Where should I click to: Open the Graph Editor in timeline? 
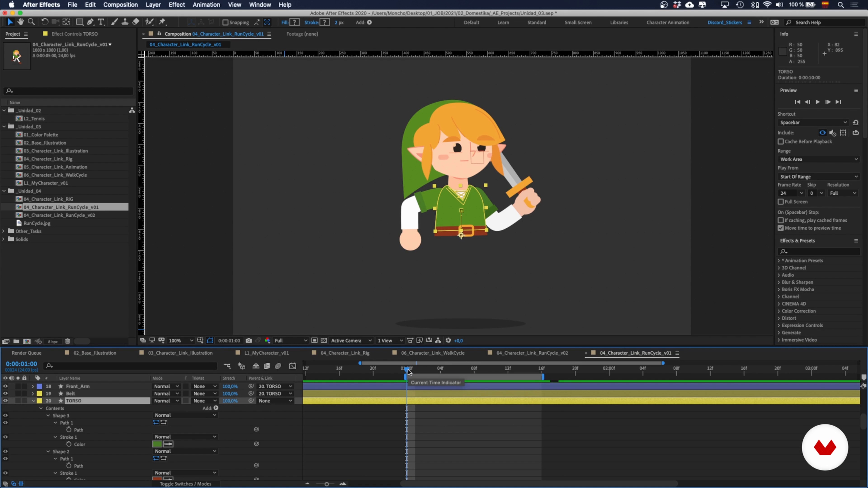(x=292, y=366)
